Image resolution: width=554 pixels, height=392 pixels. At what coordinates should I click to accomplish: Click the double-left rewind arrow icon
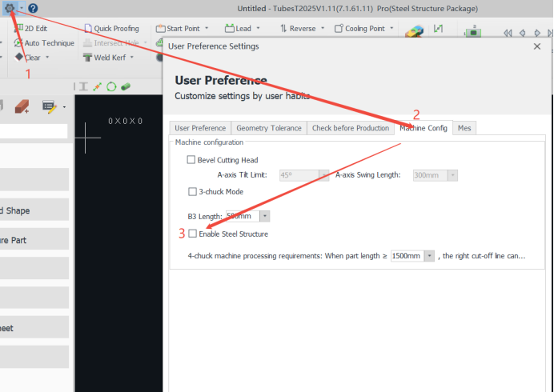(x=508, y=33)
